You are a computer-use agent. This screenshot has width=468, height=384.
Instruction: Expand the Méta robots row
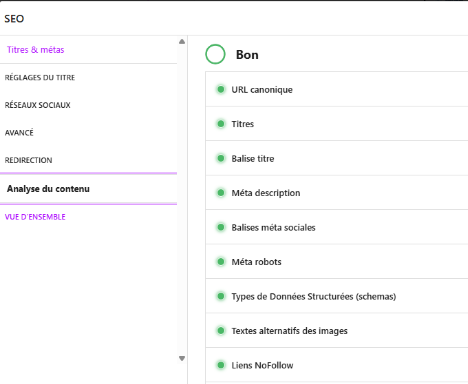(x=337, y=262)
